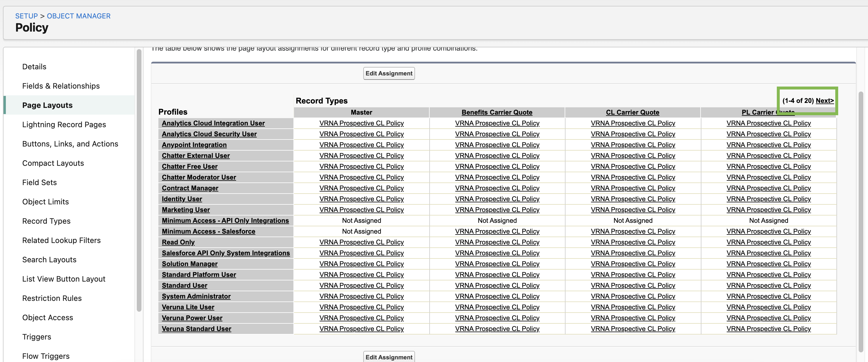868x362 pixels.
Task: Open Lightning Record Pages from the sidebar
Action: coord(64,124)
